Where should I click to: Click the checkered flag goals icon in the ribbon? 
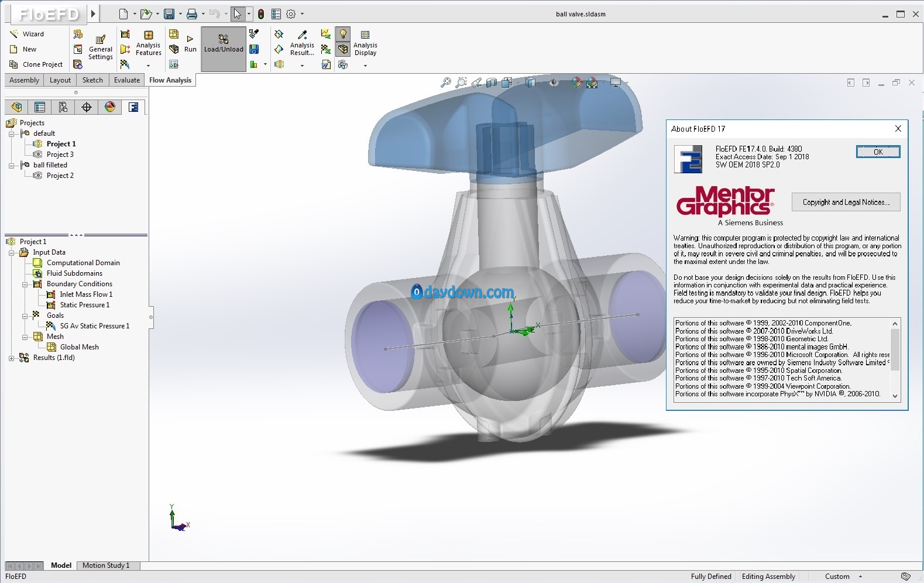[x=125, y=64]
